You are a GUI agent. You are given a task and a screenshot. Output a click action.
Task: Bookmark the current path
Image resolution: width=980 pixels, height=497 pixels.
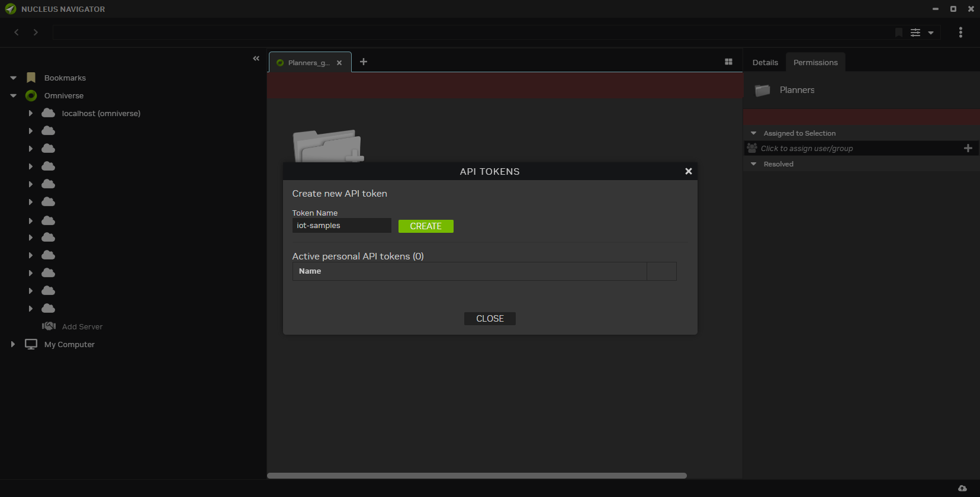pos(898,33)
